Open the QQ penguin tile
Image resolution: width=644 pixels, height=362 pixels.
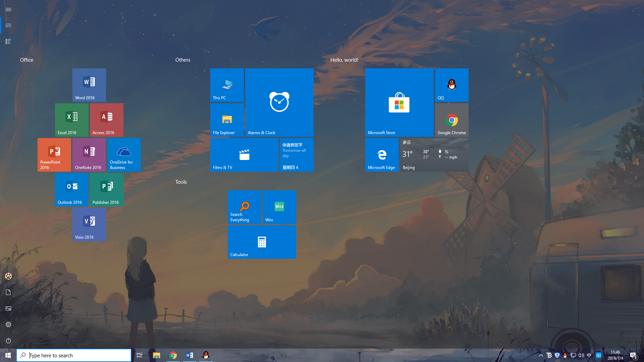tap(451, 85)
